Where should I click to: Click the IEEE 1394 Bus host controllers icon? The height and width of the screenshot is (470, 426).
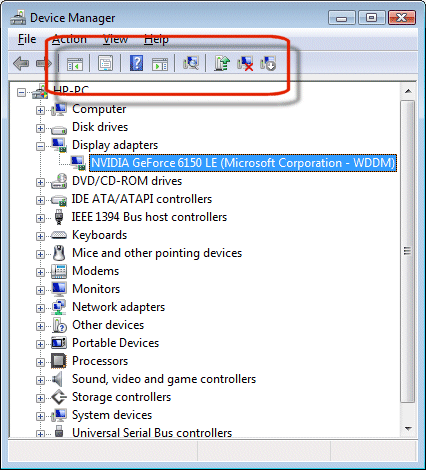click(x=59, y=217)
